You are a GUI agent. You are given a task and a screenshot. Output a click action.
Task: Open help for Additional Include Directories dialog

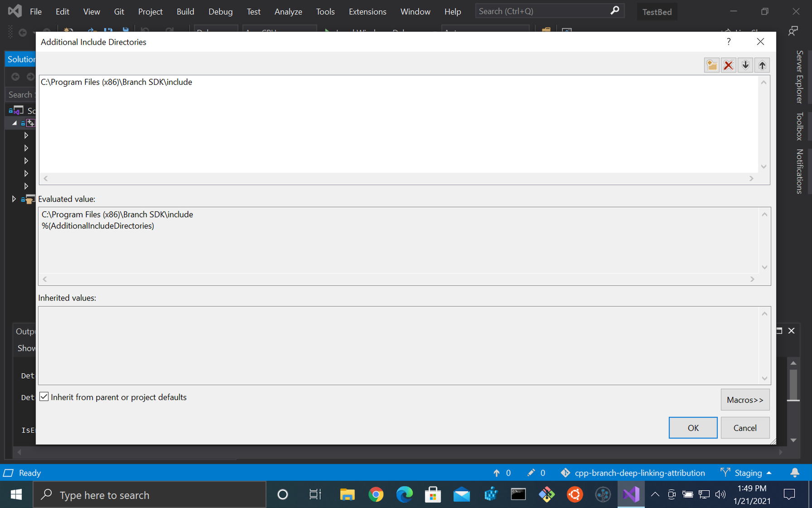tap(729, 42)
